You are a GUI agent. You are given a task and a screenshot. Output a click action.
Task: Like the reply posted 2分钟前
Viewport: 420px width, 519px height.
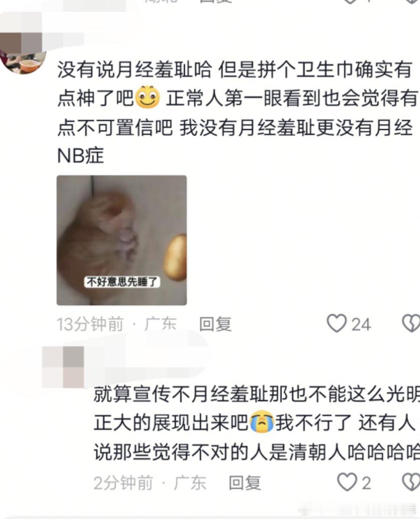pos(347,482)
